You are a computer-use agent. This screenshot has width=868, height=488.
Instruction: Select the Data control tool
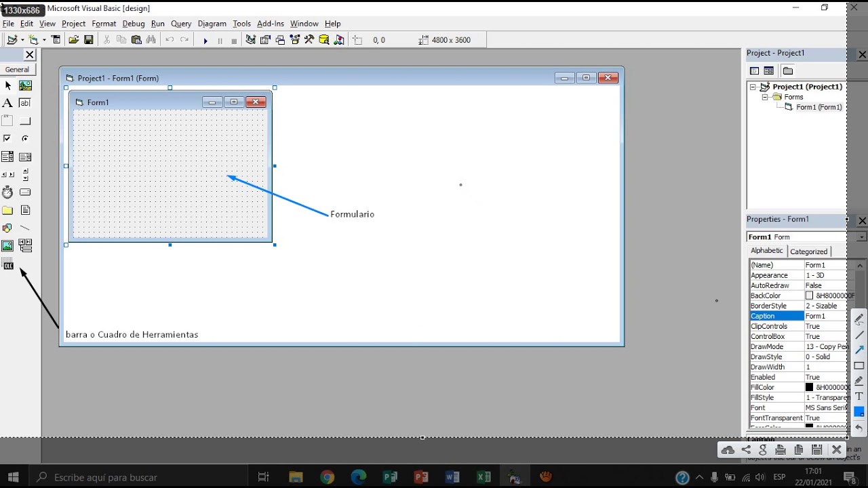tap(25, 246)
